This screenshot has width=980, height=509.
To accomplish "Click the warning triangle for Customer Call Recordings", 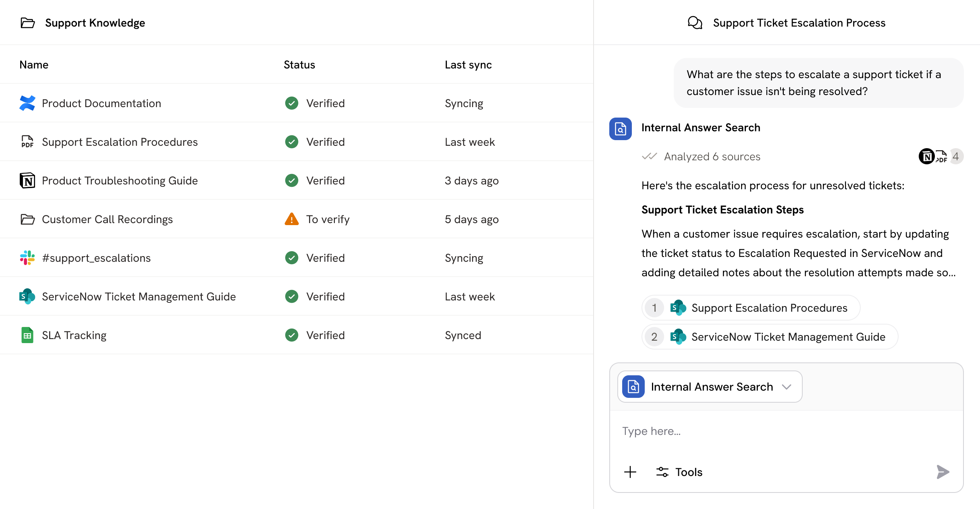I will point(291,219).
